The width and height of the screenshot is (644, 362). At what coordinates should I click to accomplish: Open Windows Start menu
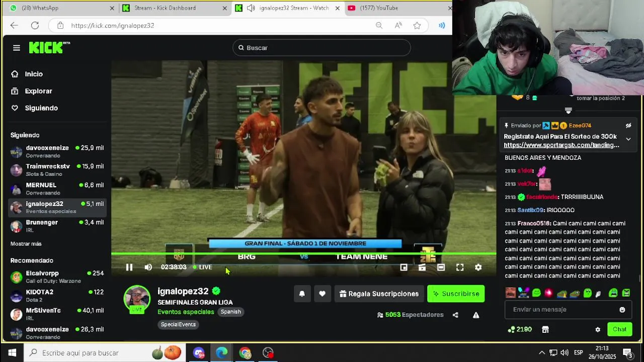12,353
